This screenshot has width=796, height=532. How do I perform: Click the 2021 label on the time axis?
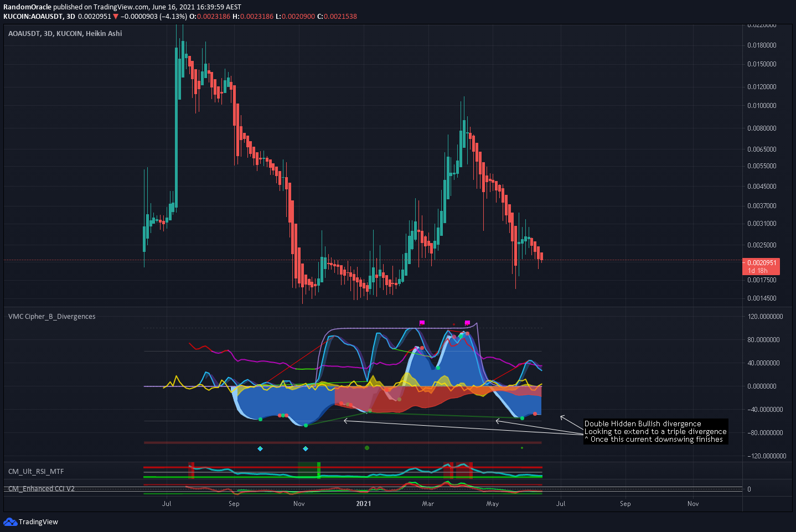[364, 504]
